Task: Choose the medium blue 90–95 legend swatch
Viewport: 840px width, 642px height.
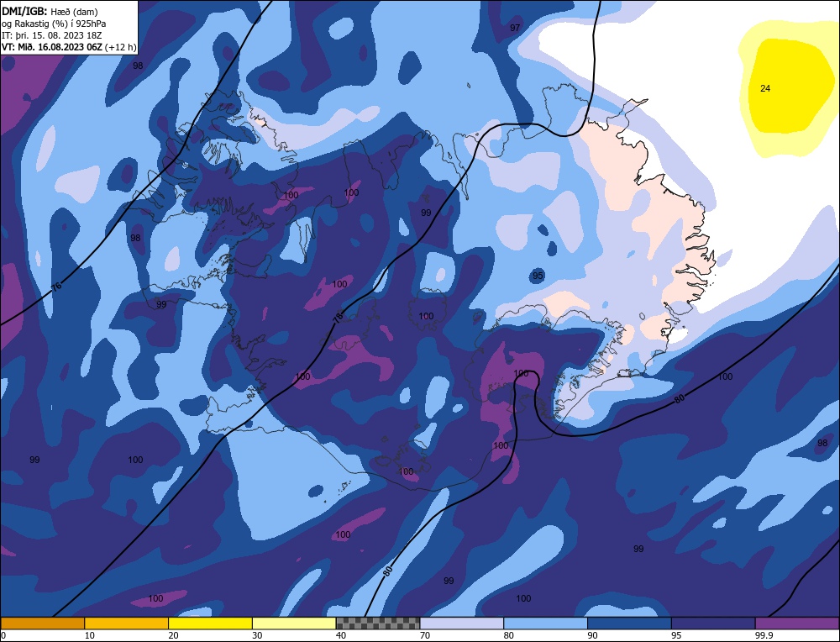Action: pyautogui.click(x=629, y=623)
